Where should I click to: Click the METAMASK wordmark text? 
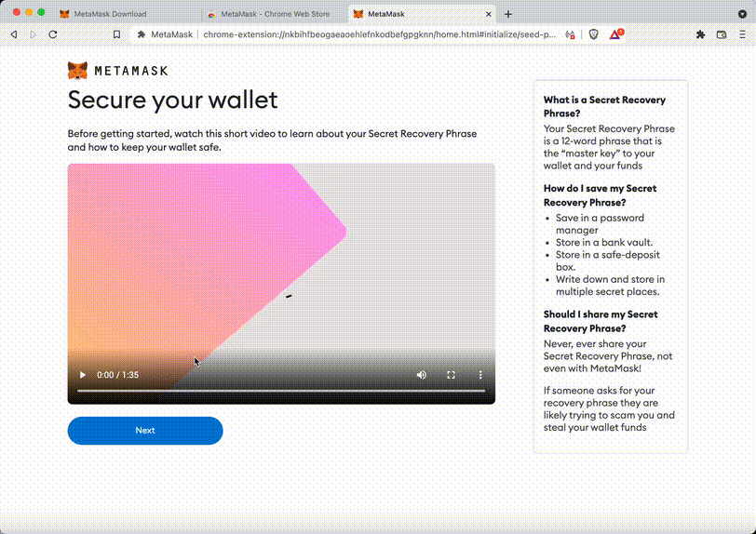131,71
